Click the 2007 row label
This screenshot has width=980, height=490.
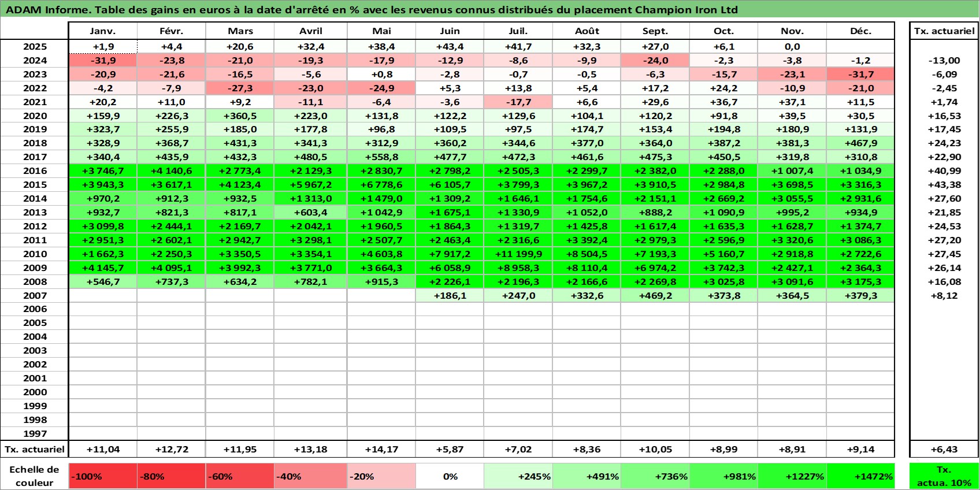35,295
